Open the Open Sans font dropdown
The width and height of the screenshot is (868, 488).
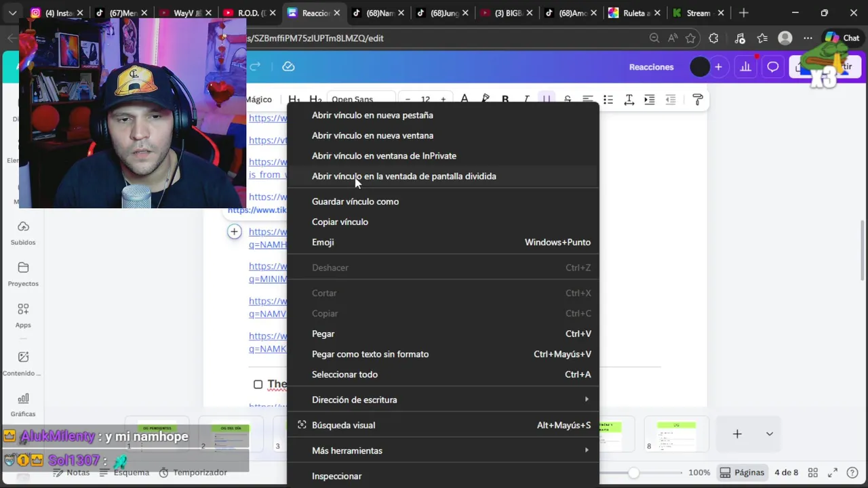click(361, 99)
